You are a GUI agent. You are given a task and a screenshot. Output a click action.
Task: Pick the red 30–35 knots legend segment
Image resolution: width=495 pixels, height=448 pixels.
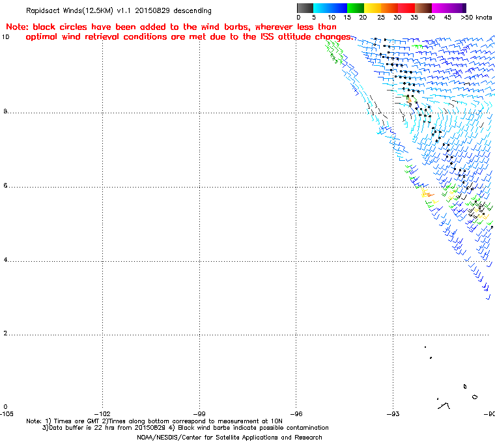pos(406,8)
